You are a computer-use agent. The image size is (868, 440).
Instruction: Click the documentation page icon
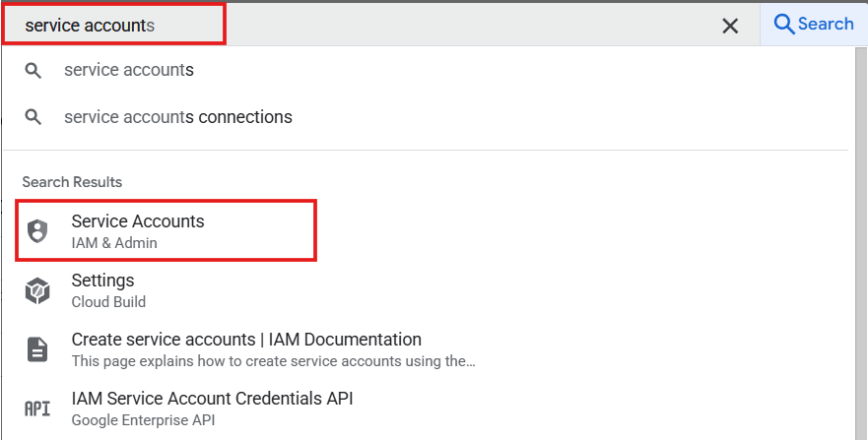pos(37,349)
